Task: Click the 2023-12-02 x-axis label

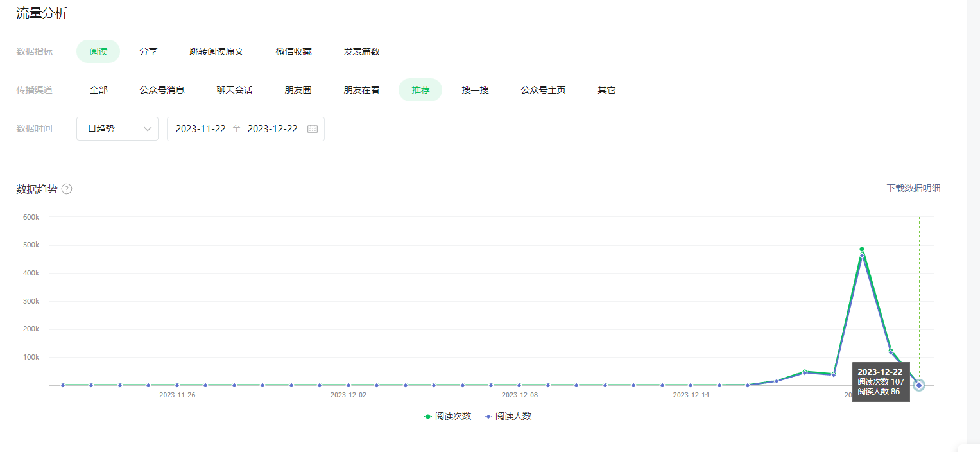Action: 348,395
